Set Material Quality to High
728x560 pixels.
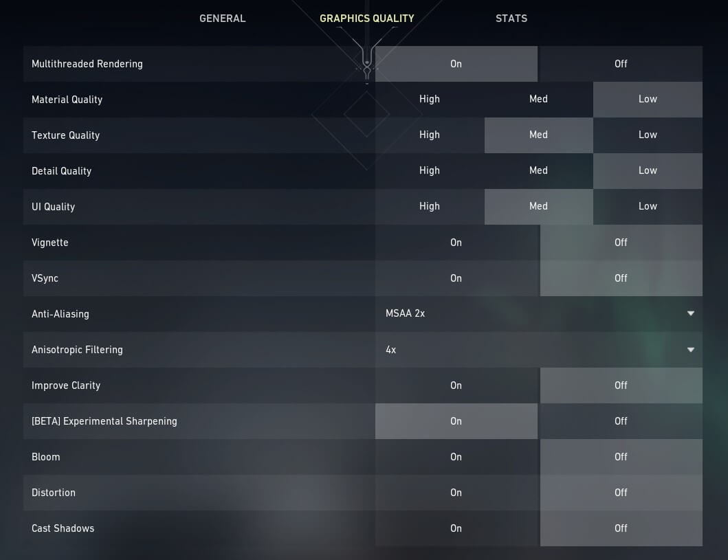(430, 100)
